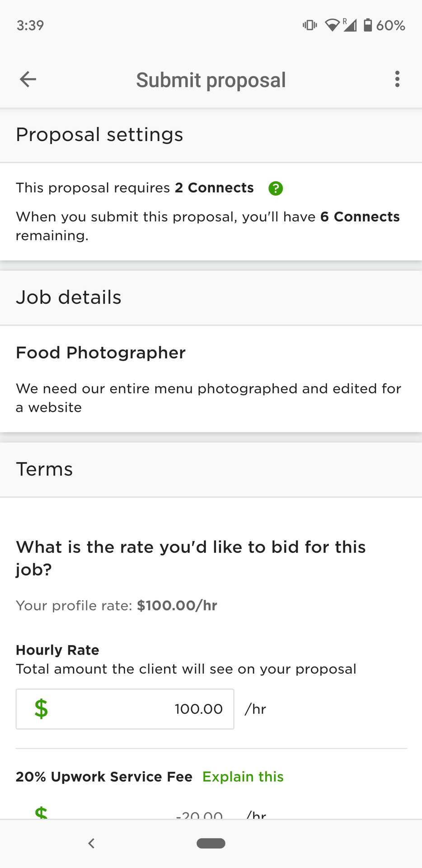This screenshot has width=422, height=868.
Task: Tap the Submit proposal page title
Action: 211,80
